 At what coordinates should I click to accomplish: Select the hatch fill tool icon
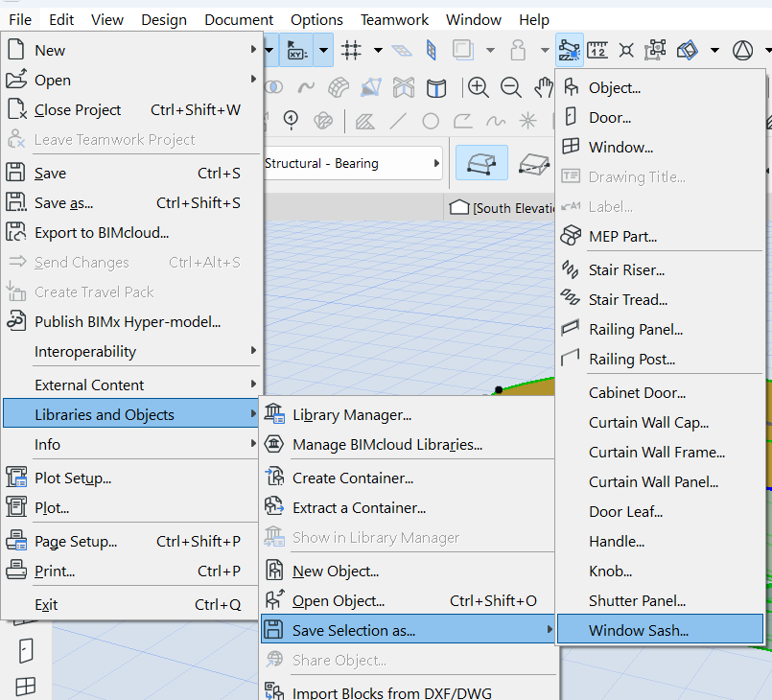pyautogui.click(x=364, y=121)
